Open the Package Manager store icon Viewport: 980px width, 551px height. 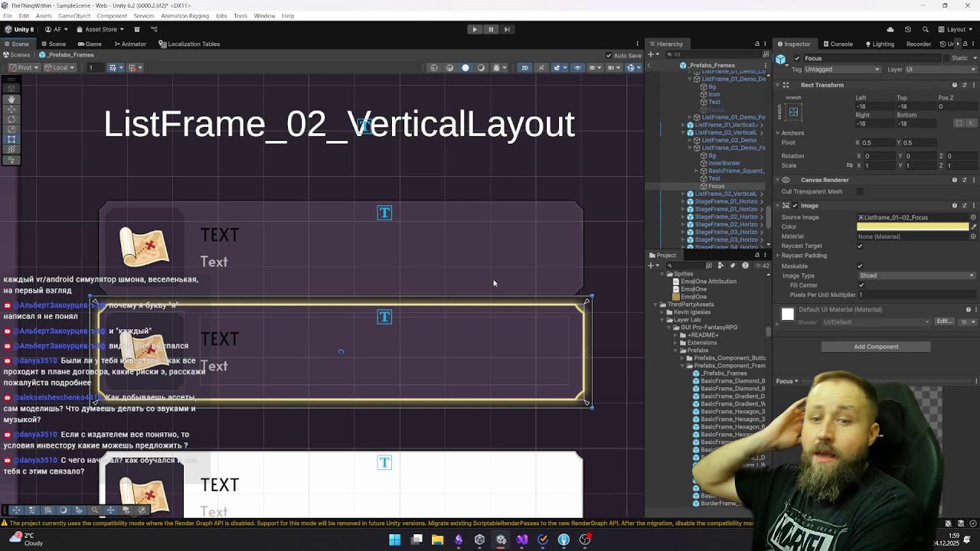point(137,29)
